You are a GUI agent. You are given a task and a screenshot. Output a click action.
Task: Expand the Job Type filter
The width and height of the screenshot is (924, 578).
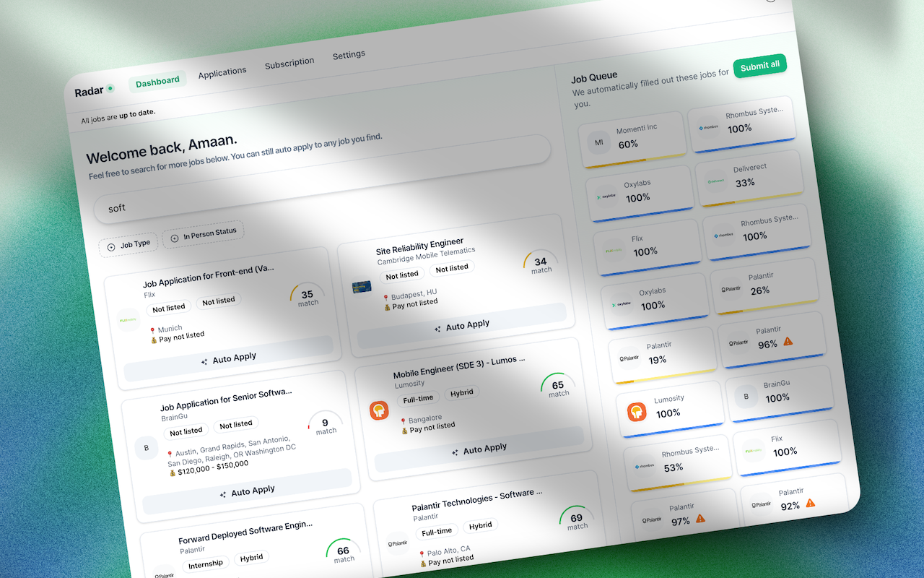point(129,245)
